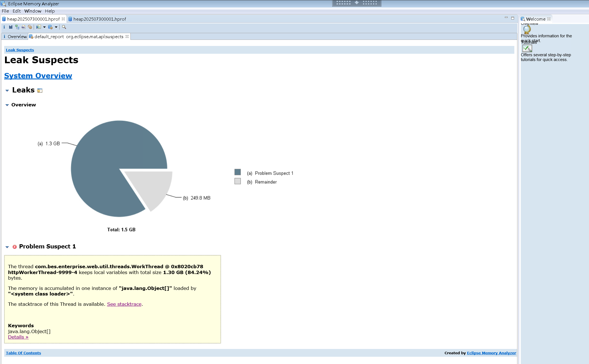Click the '1.30 GB (84.24%)' size text

tap(187, 272)
